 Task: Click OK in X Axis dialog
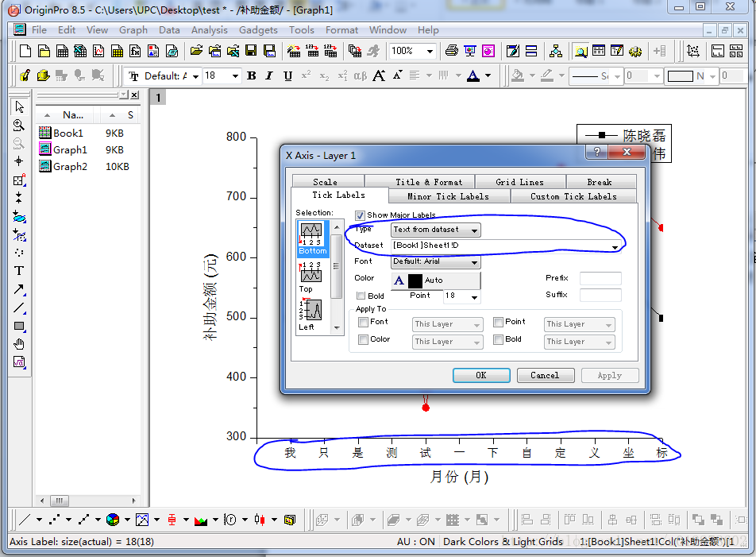click(x=481, y=375)
